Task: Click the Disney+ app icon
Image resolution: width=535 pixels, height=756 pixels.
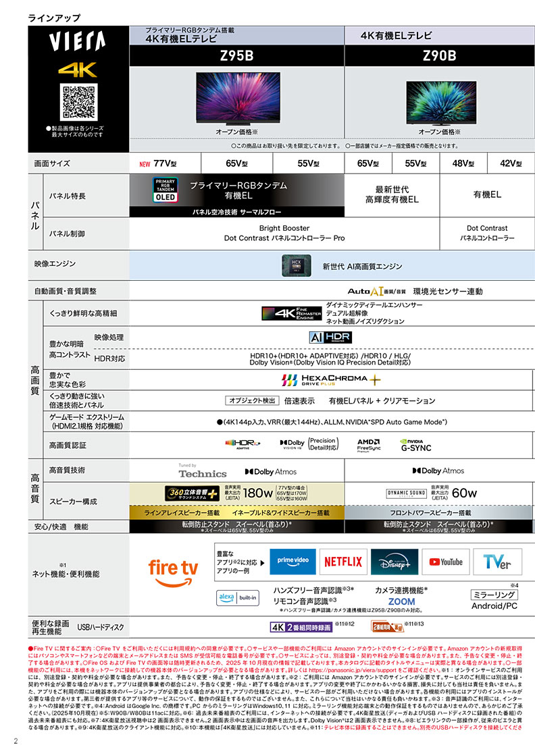Action: point(394,561)
